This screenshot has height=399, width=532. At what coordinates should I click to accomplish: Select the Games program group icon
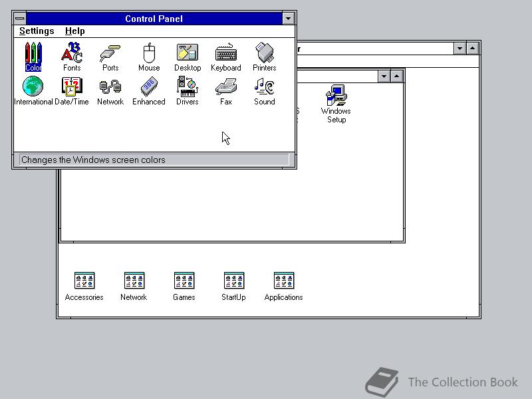tap(184, 287)
